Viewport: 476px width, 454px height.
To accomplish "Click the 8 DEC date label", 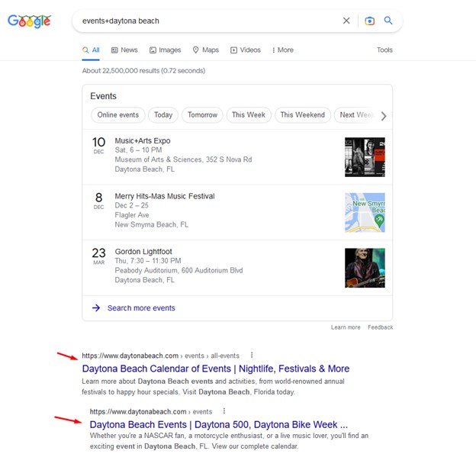I will [x=98, y=201].
